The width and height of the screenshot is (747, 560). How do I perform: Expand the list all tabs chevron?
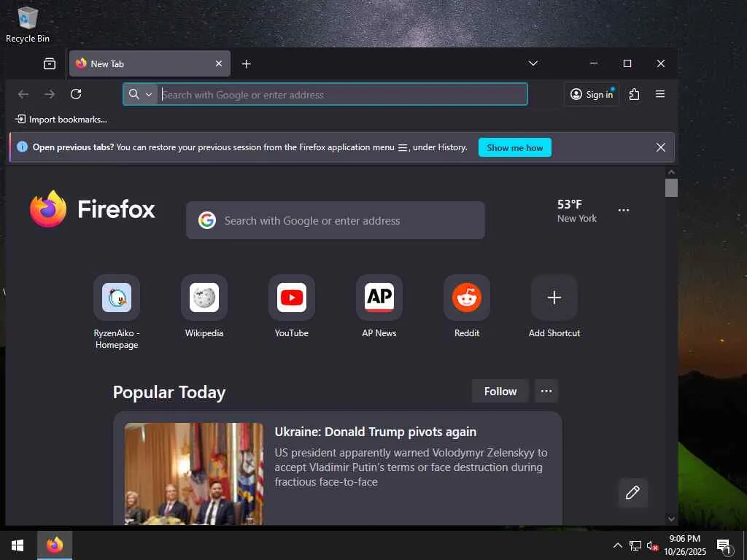(x=533, y=63)
